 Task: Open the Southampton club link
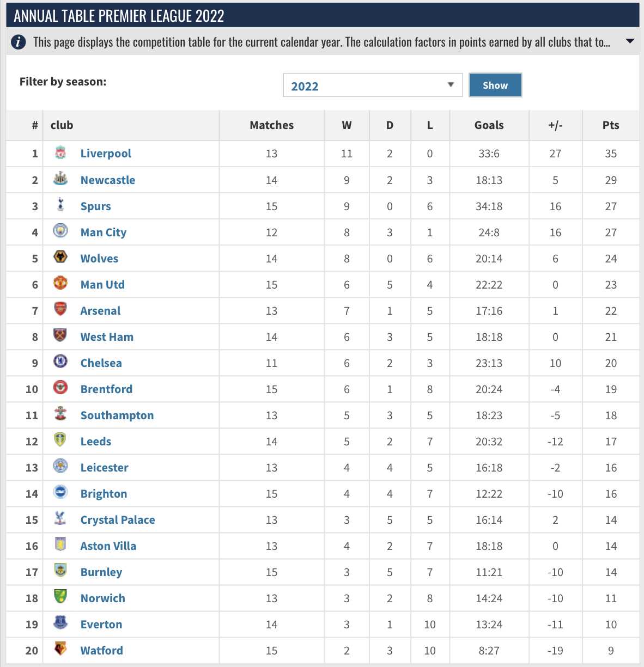pyautogui.click(x=117, y=415)
